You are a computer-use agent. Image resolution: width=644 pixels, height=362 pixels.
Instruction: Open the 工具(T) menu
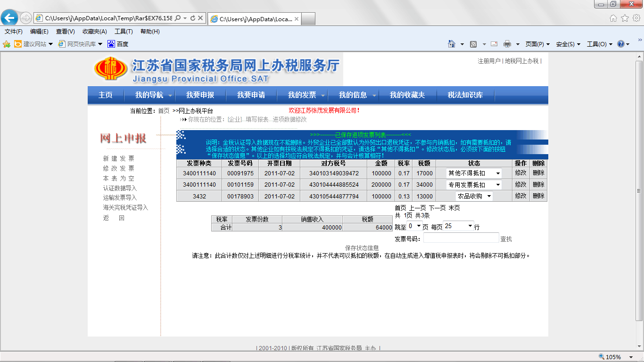tap(124, 32)
